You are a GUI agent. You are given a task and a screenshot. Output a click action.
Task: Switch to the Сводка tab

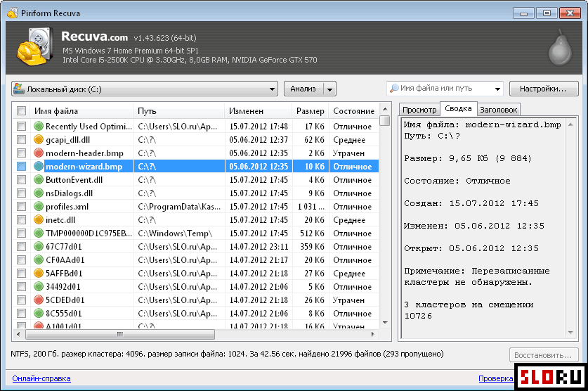click(458, 109)
